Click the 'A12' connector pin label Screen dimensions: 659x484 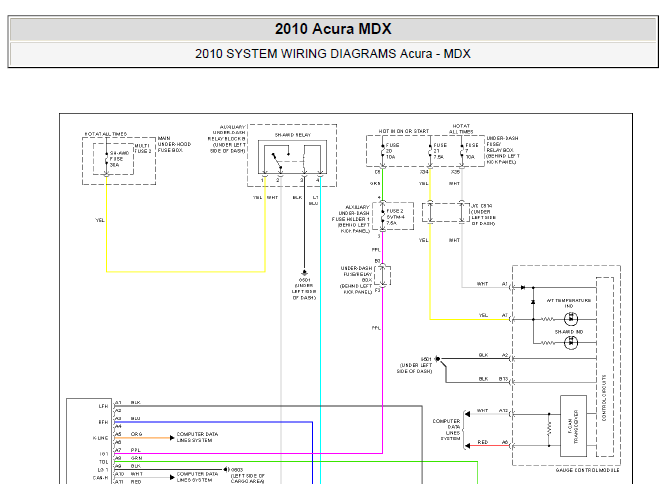pyautogui.click(x=503, y=410)
